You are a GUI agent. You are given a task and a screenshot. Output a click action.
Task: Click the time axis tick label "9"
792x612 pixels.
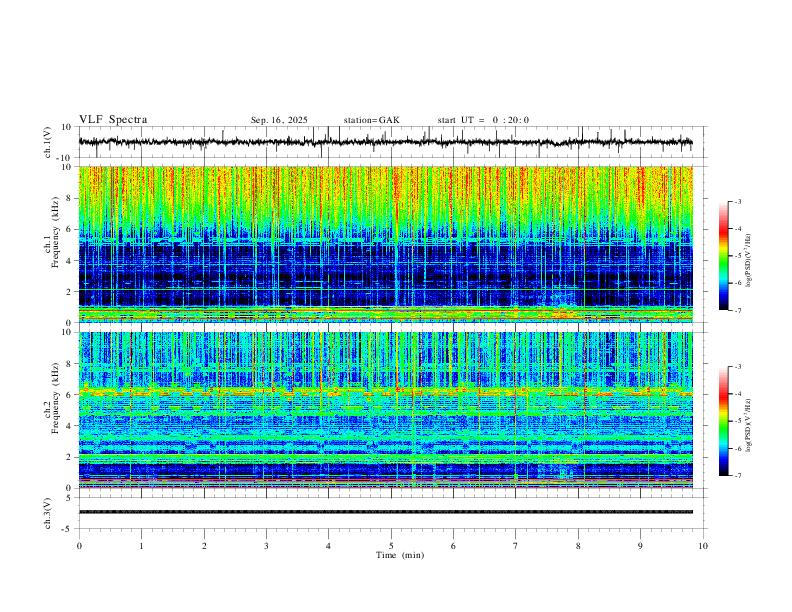pos(640,546)
